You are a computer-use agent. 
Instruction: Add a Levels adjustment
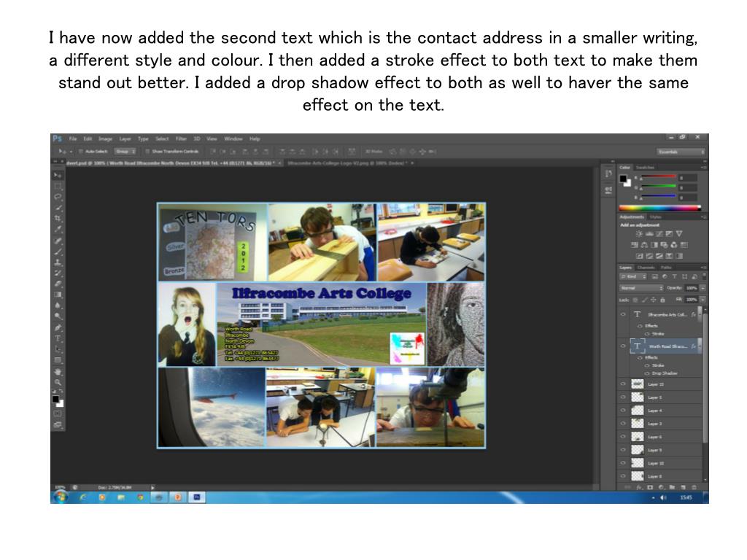[x=649, y=234]
